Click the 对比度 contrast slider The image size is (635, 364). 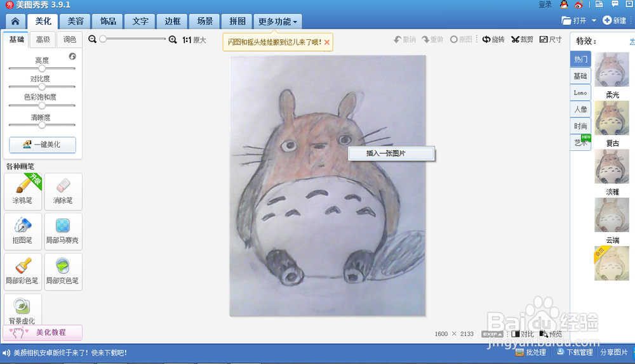click(42, 86)
